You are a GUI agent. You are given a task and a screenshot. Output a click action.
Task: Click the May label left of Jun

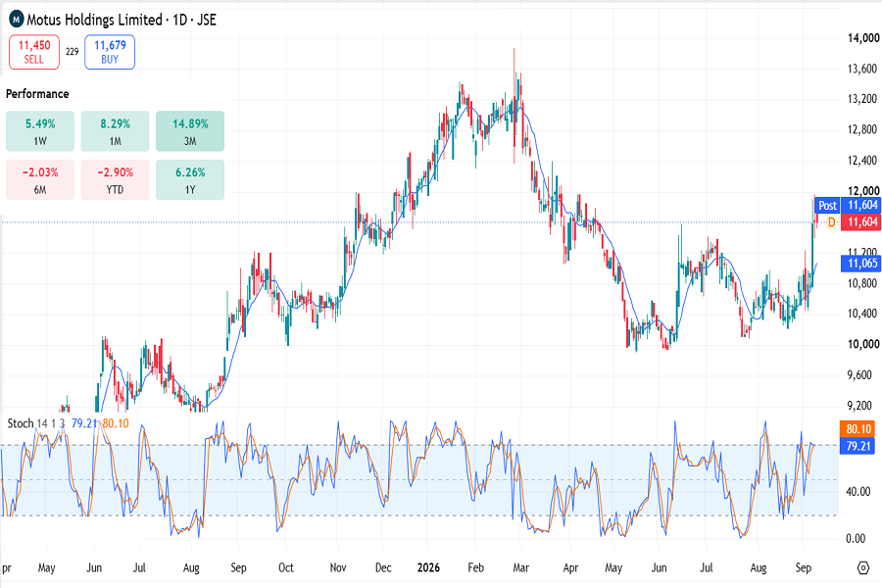click(47, 567)
